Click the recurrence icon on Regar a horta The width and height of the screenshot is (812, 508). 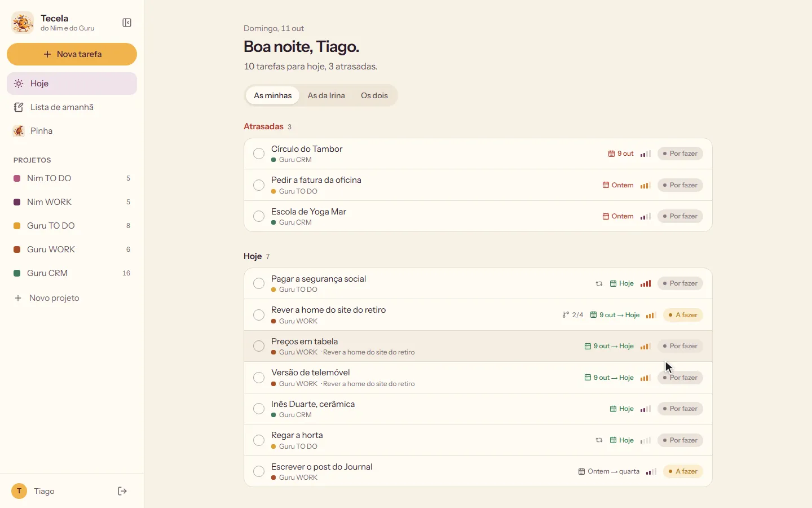tap(599, 440)
